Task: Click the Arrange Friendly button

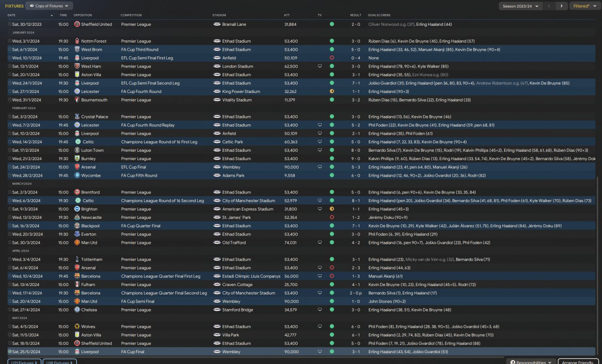Action: (x=578, y=362)
